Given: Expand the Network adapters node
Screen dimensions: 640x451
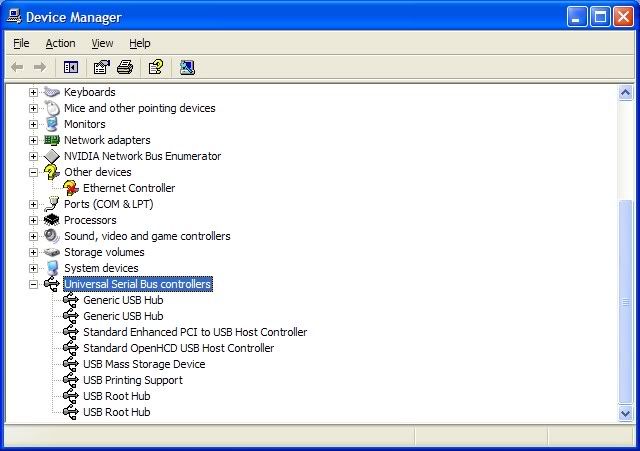Looking at the screenshot, I should 33,140.
